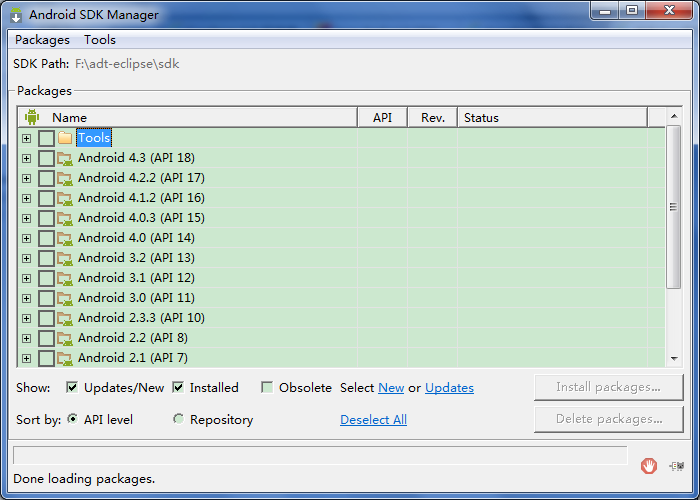Click the Rev. column header

[x=433, y=117]
